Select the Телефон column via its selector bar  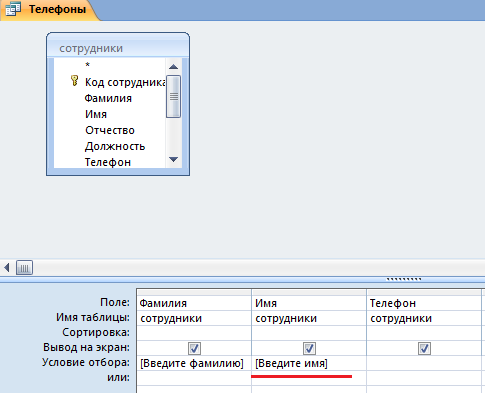(424, 292)
